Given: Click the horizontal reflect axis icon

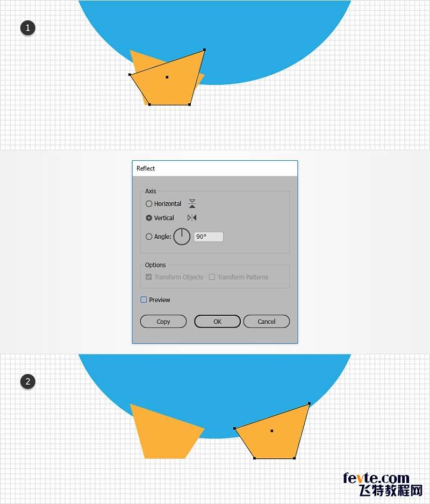Looking at the screenshot, I should pos(192,203).
